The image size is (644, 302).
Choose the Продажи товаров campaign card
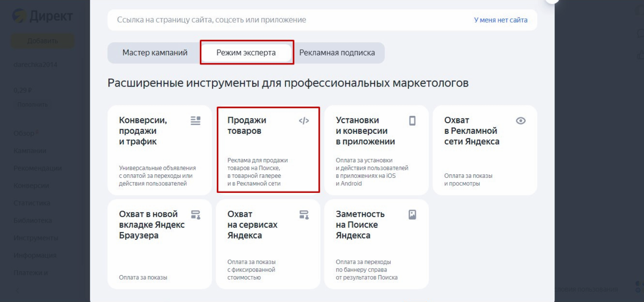pos(268,150)
